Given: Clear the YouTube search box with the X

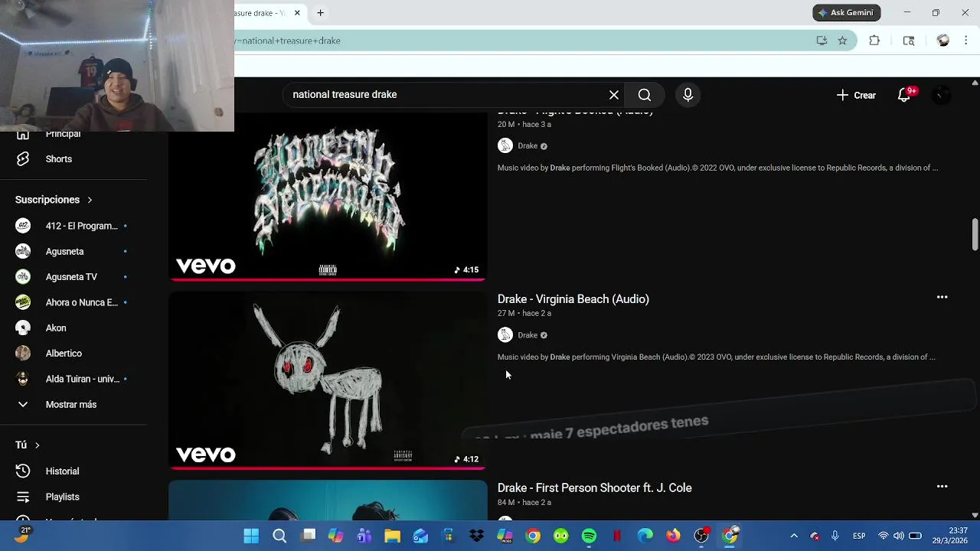Looking at the screenshot, I should (613, 95).
